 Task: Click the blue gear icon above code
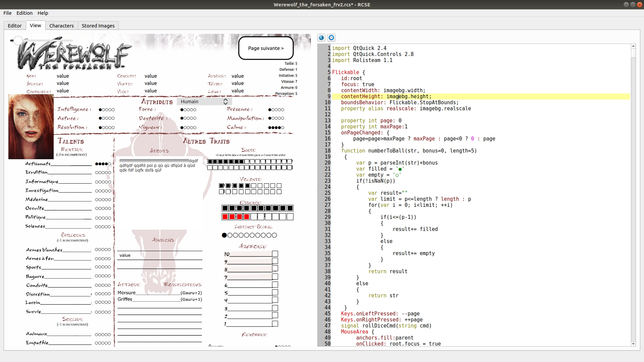[331, 38]
